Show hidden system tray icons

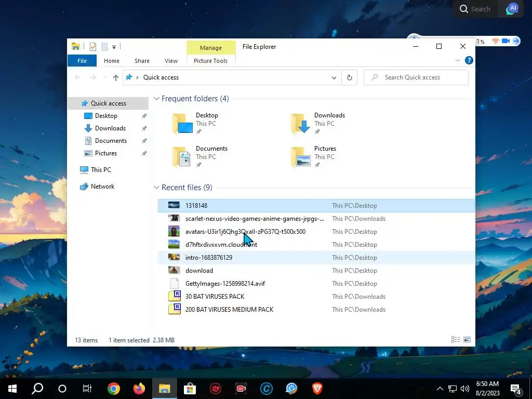440,389
